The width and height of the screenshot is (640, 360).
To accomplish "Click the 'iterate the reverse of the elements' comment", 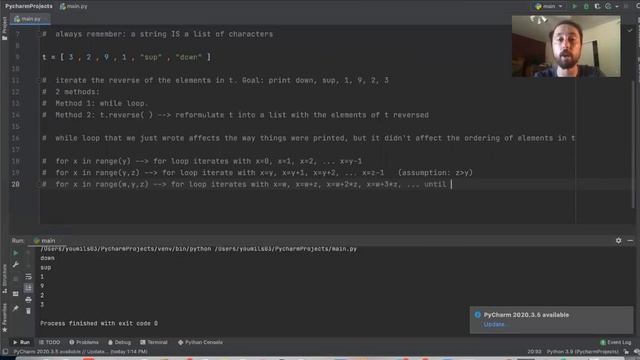I will pyautogui.click(x=215, y=80).
